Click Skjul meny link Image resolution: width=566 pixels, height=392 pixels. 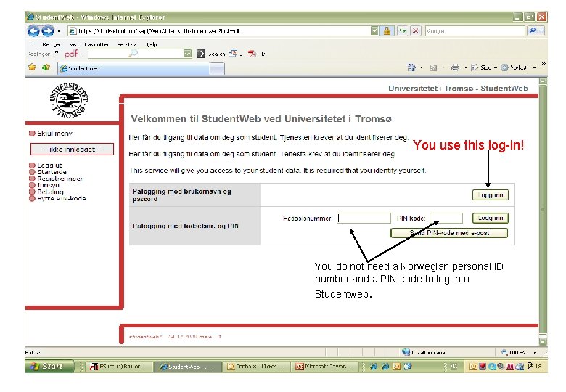click(x=55, y=133)
